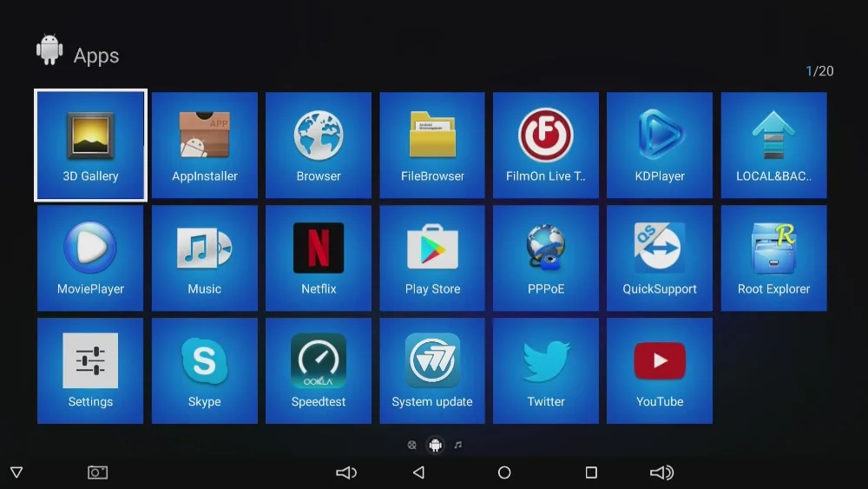Open Speedtest by Ookla
868x489 pixels.
point(319,371)
